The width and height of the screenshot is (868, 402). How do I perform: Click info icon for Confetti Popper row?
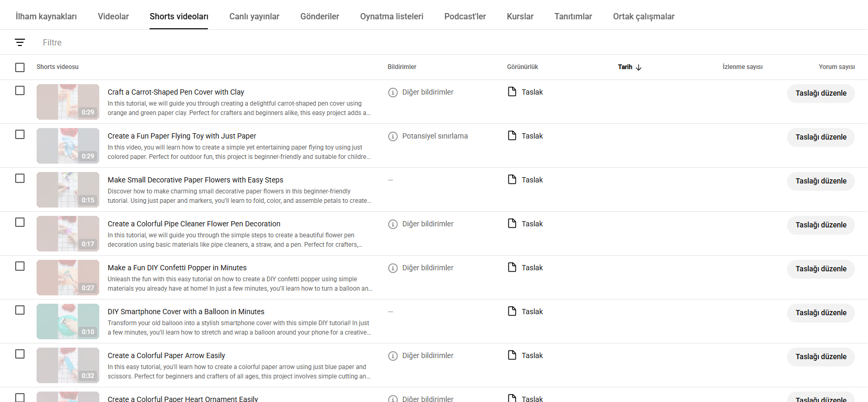(393, 268)
